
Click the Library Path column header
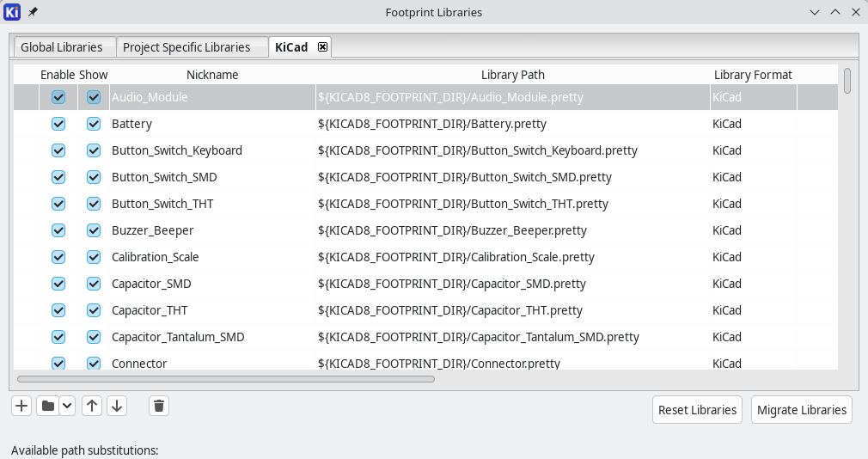(512, 75)
